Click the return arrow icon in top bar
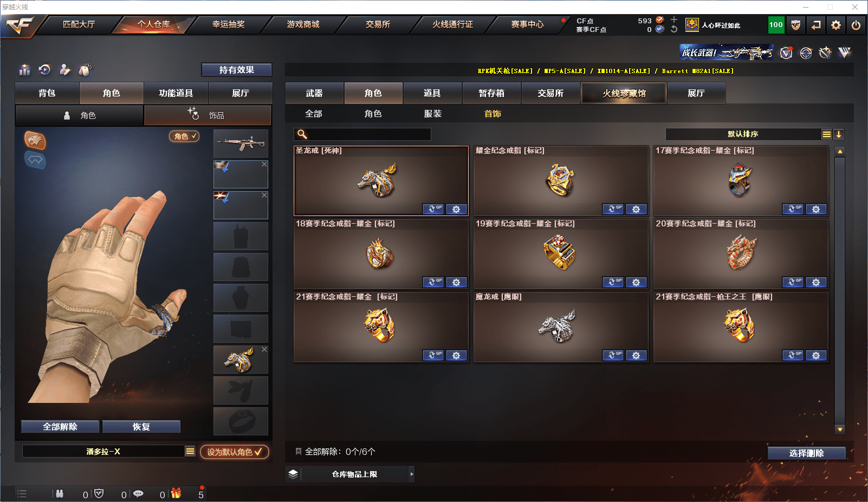 816,25
